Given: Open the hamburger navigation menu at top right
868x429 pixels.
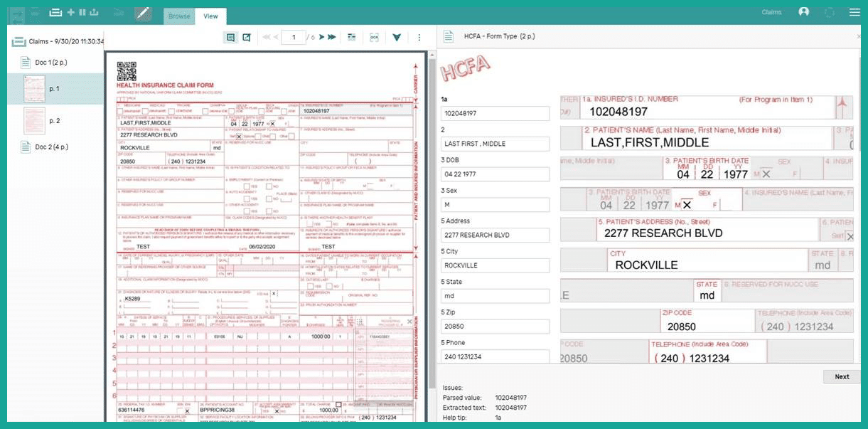Looking at the screenshot, I should coord(853,11).
